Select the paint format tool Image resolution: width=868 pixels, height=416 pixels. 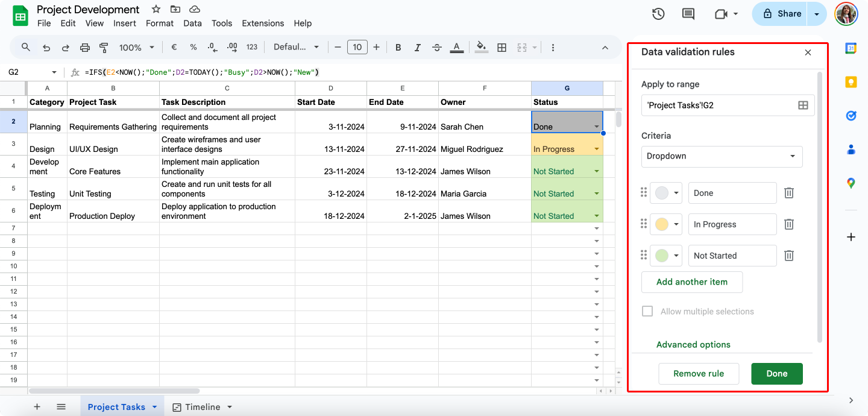coord(104,46)
